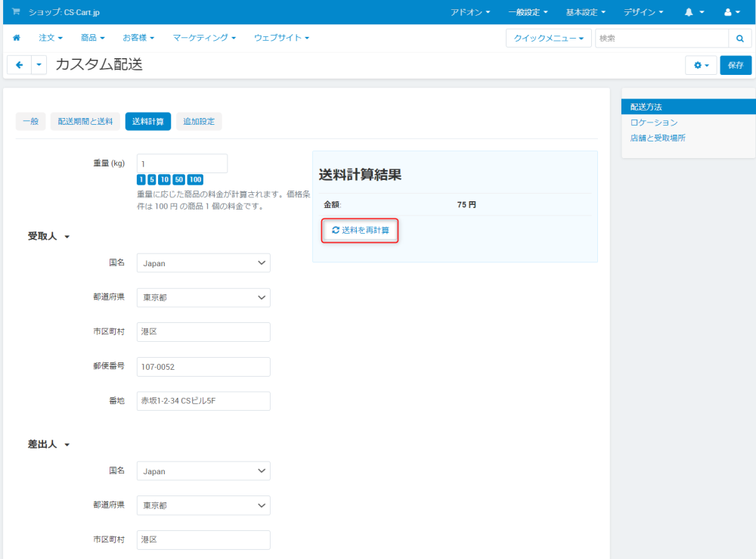Screen dimensions: 756x559
Task: Open sender 都道府県 東京都 dropdown
Action: [x=203, y=505]
